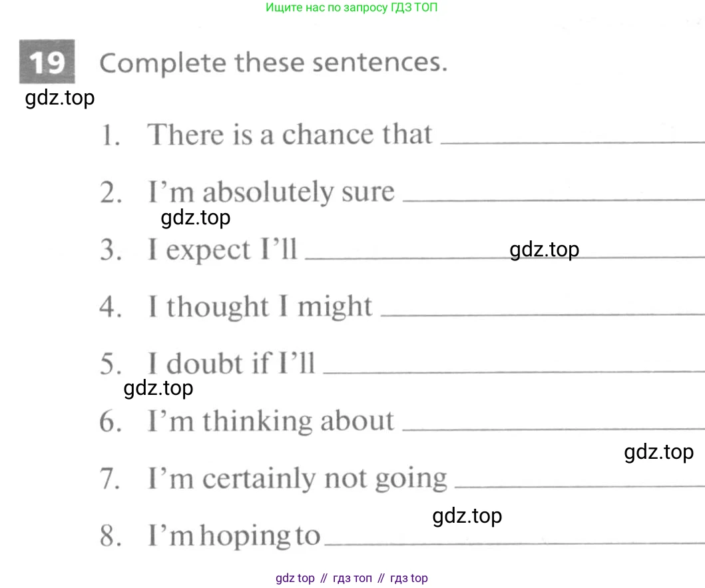Select the blank after "I'm absolutely sure"
Viewport: 705px width, 588px height.
tap(553, 197)
